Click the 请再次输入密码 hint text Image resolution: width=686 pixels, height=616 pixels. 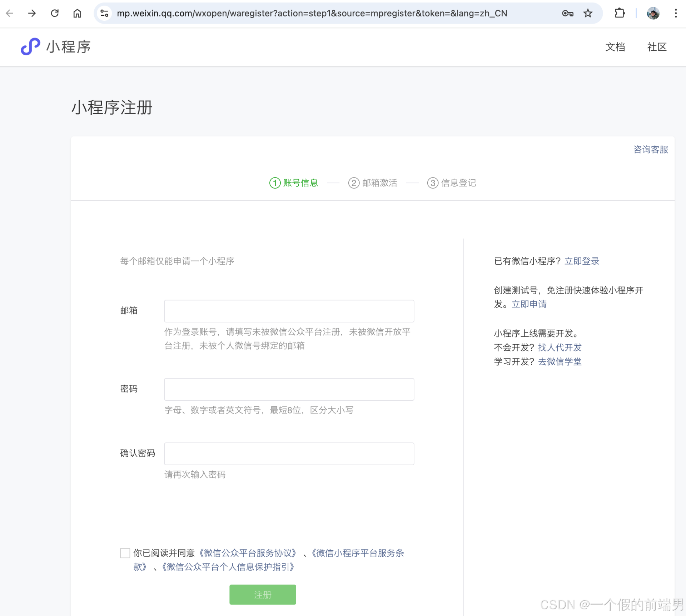tap(195, 475)
